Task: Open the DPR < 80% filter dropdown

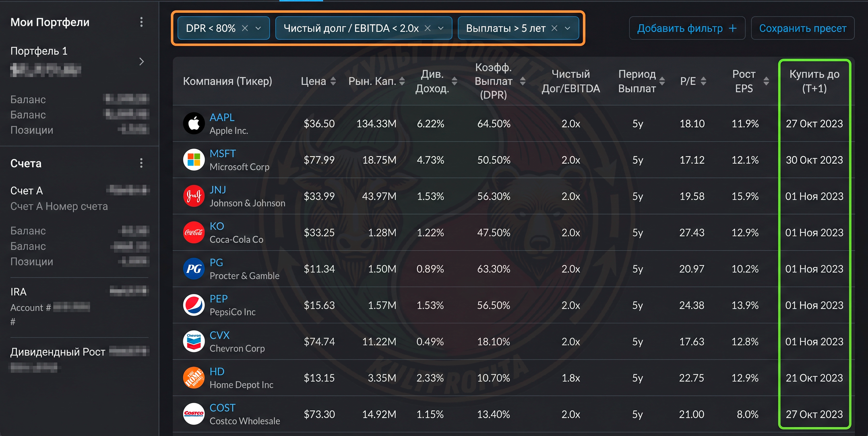Action: [258, 28]
